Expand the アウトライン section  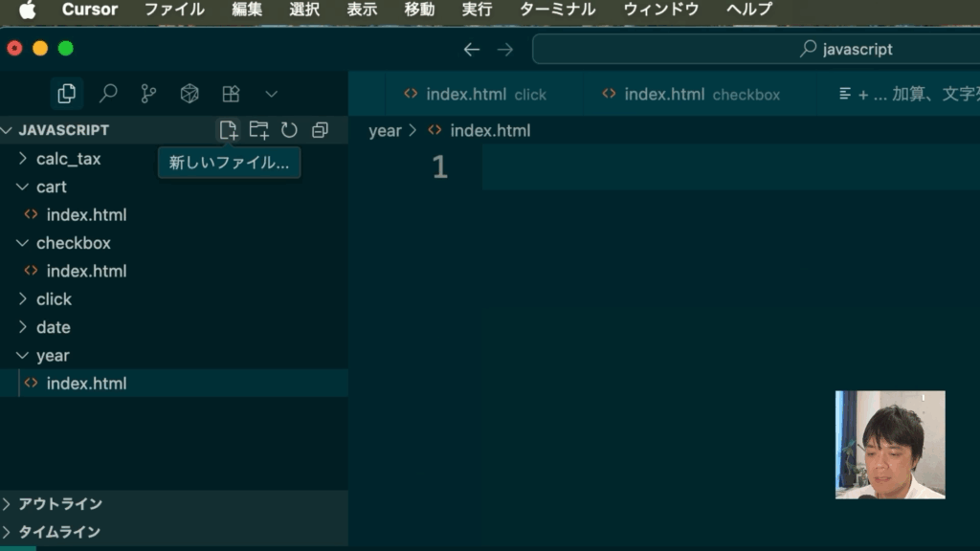59,504
